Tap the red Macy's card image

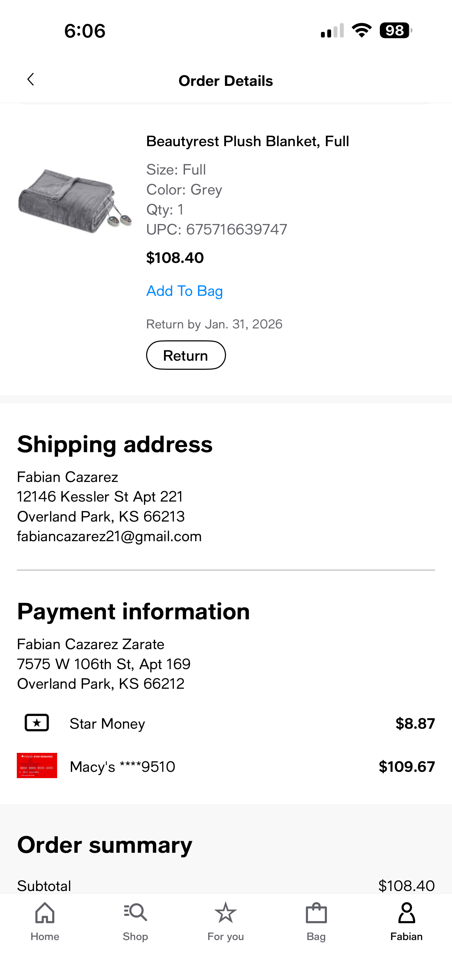pyautogui.click(x=37, y=765)
